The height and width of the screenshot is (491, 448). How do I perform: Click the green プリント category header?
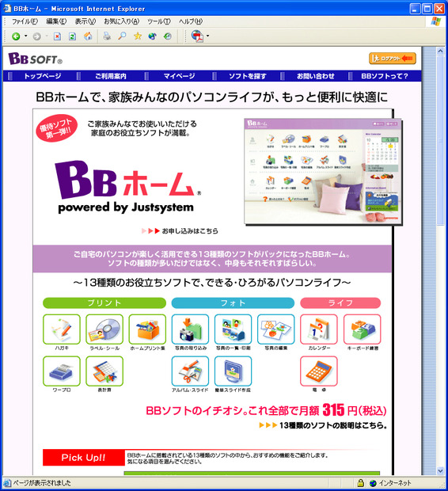coord(104,303)
